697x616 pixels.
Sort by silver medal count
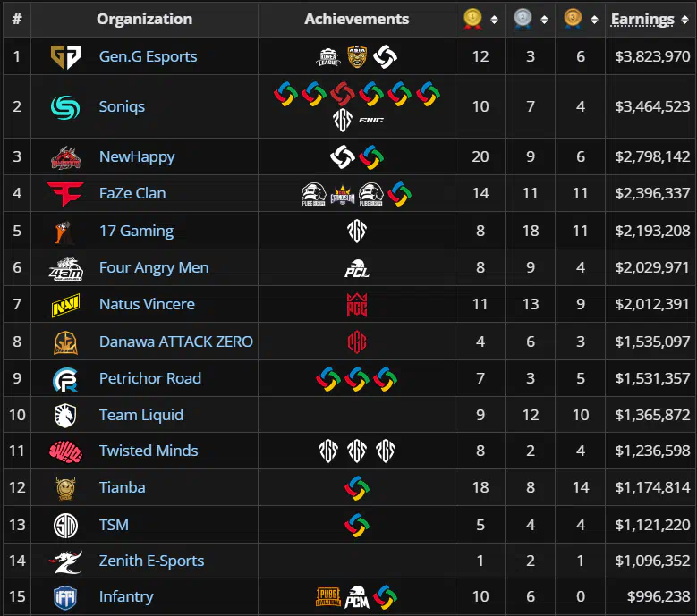[x=544, y=20]
